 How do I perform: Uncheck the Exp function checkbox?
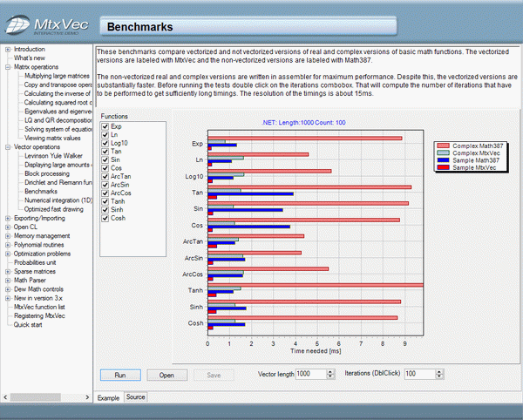(x=105, y=126)
